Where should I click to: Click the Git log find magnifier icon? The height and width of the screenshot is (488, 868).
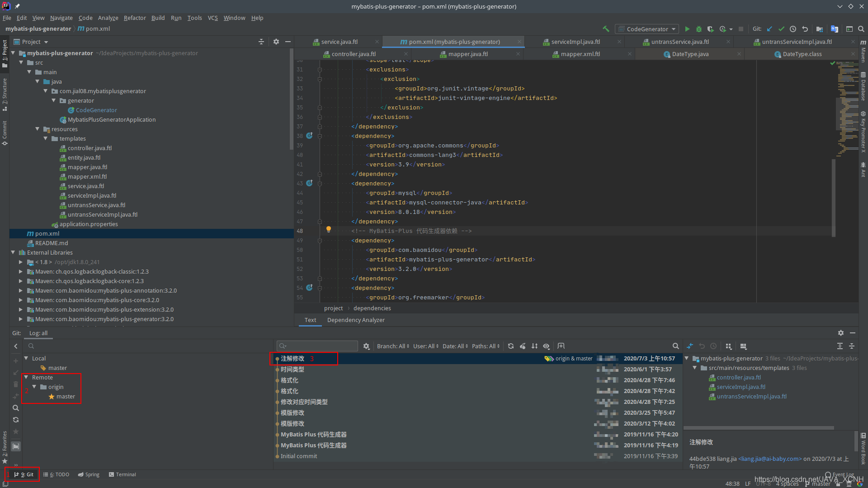[675, 346]
